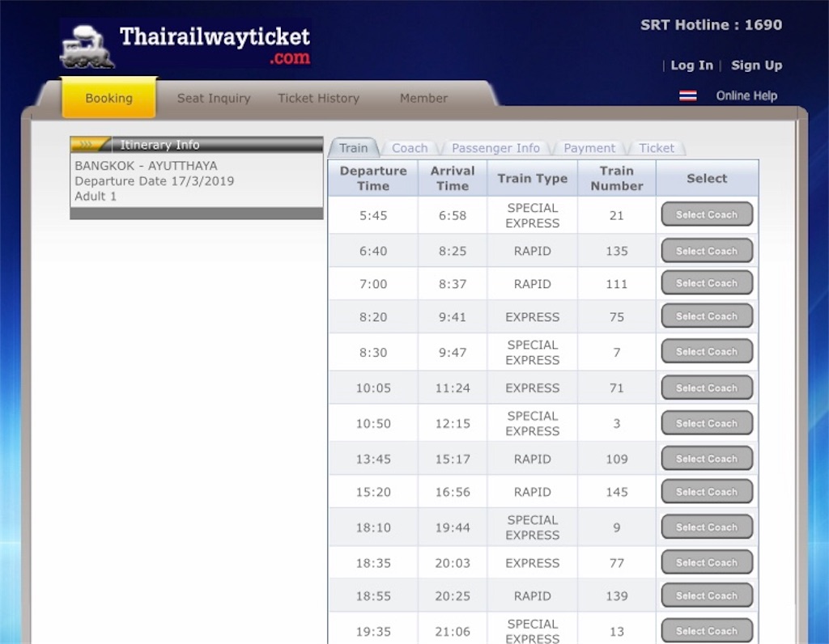
Task: Open the Ticket History tab
Action: tap(318, 98)
